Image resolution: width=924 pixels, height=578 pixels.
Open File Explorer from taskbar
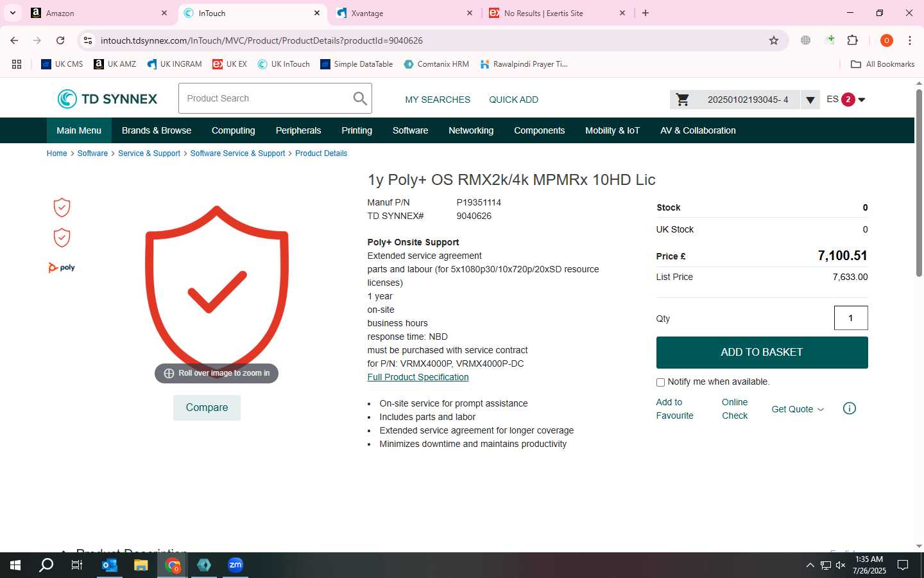[x=141, y=565]
